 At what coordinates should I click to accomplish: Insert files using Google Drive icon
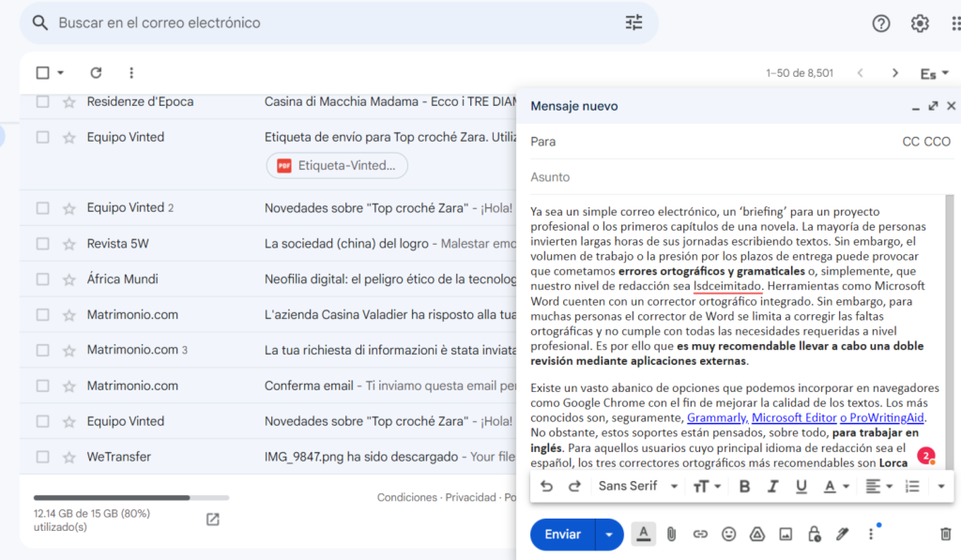(x=757, y=534)
